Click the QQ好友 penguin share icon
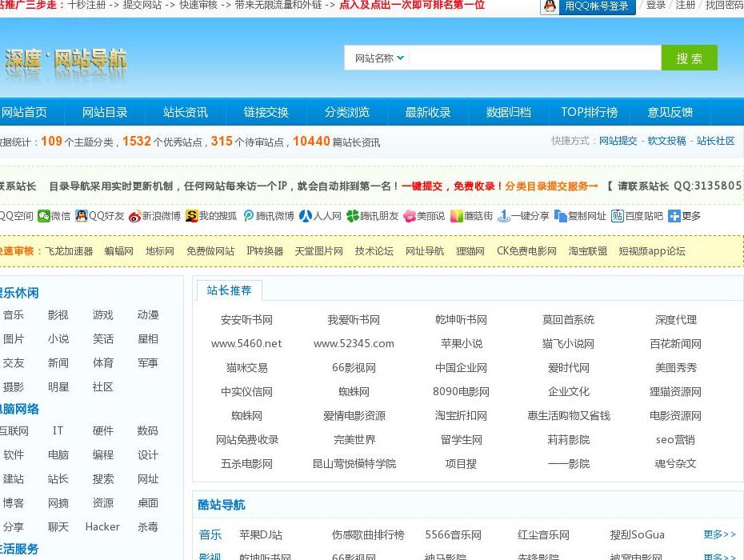The height and width of the screenshot is (560, 744). pyautogui.click(x=82, y=217)
